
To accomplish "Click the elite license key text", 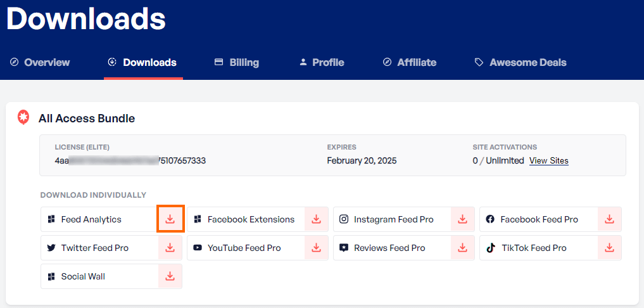I will coord(130,161).
